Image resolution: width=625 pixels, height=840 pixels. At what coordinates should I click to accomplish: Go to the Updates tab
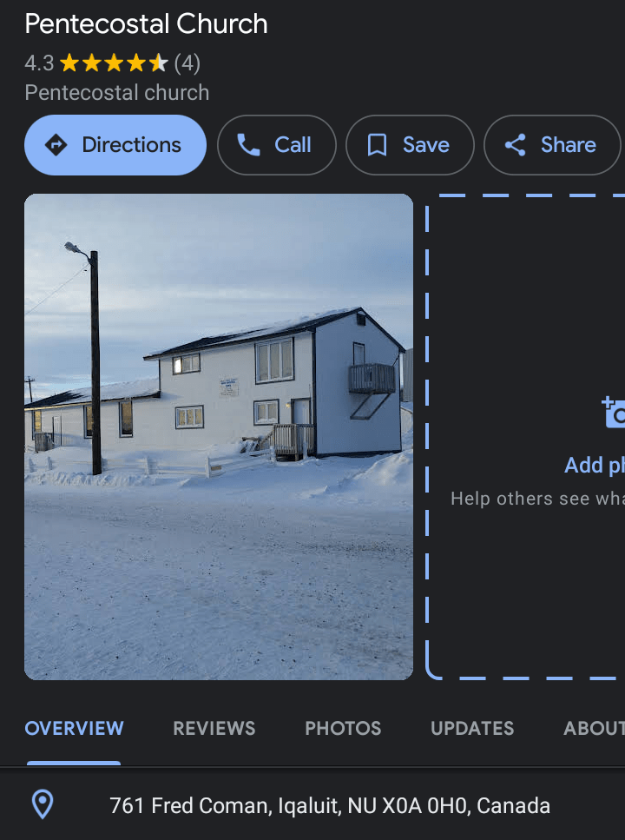point(472,729)
